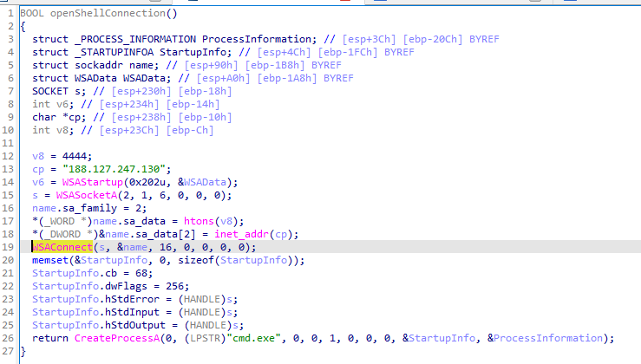Click the highlighted WSAConnect call
Viewport: 641px width, 364px height.
[62, 247]
